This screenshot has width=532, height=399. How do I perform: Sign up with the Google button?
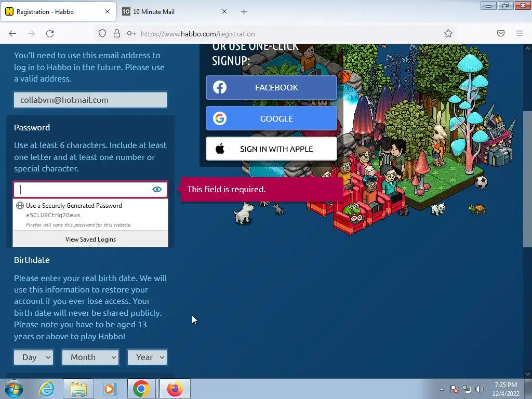[271, 118]
